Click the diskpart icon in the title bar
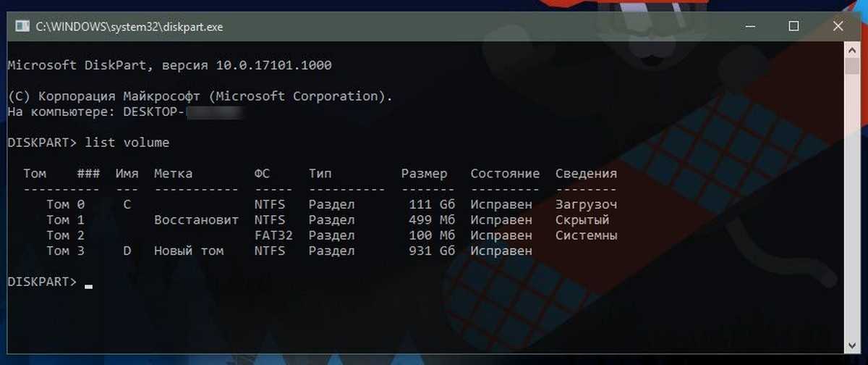Image resolution: width=868 pixels, height=365 pixels. pos(22,27)
